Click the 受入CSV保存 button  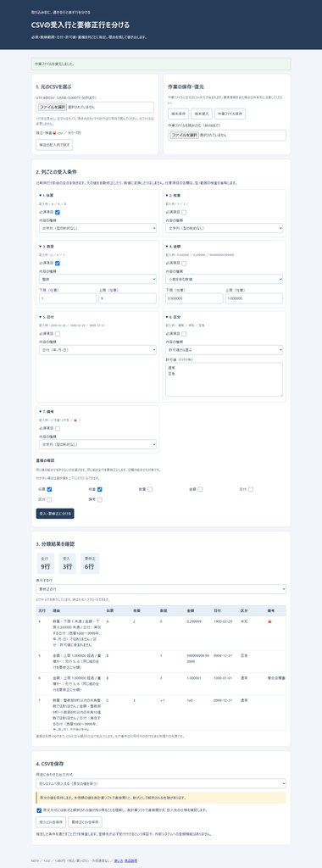click(51, 823)
